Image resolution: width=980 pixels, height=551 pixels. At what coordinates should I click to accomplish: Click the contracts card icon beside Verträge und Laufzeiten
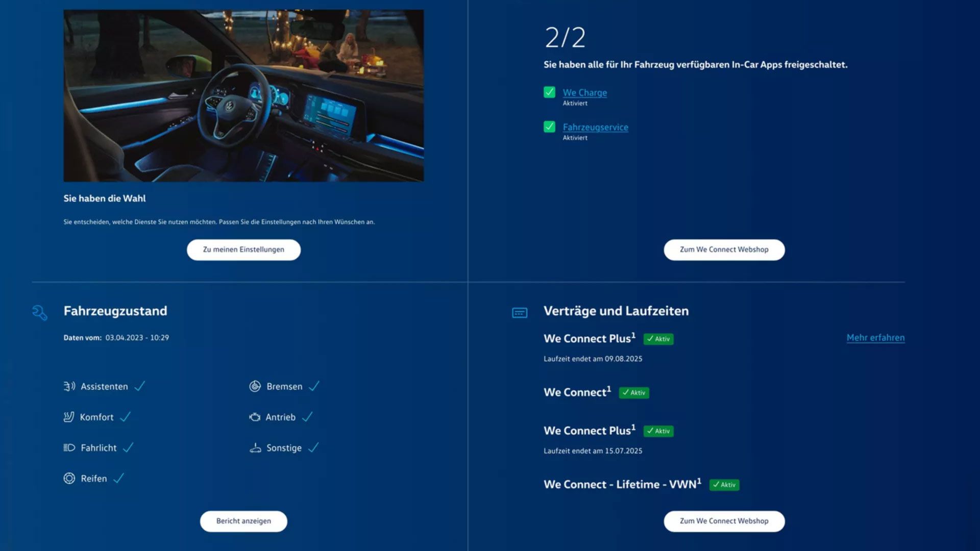[520, 313]
